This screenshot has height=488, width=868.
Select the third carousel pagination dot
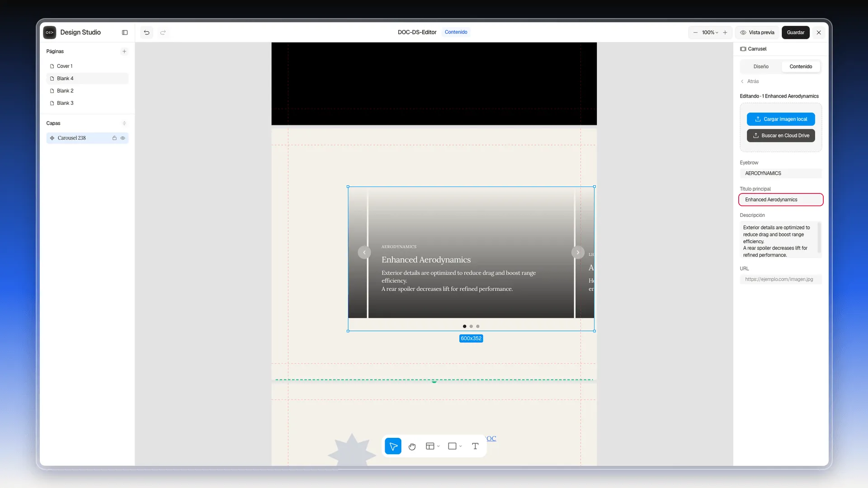point(478,326)
